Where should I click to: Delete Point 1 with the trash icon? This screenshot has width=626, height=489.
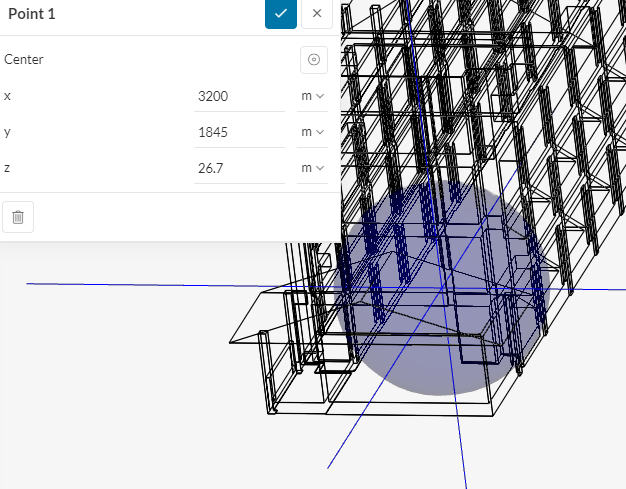[18, 217]
